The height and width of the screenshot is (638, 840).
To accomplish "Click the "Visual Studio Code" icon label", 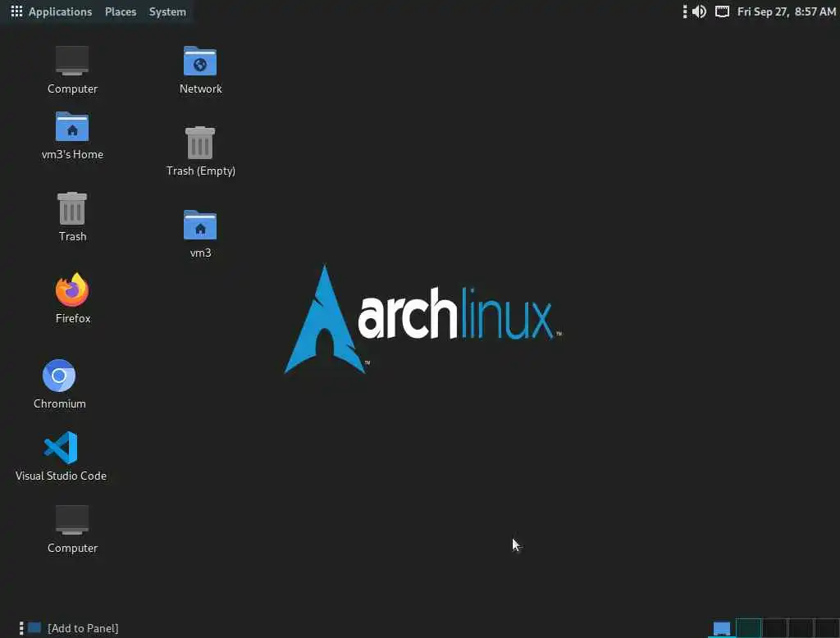I will pos(61,476).
